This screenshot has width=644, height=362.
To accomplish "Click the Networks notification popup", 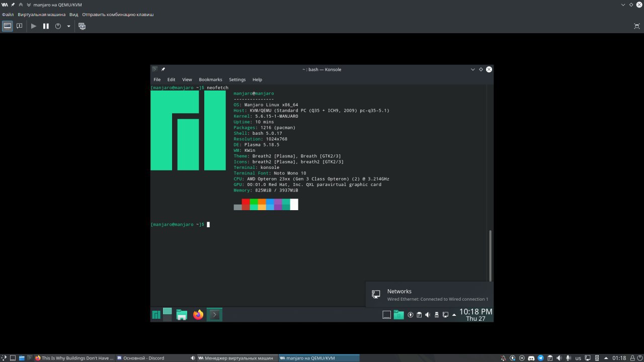I will (430, 295).
